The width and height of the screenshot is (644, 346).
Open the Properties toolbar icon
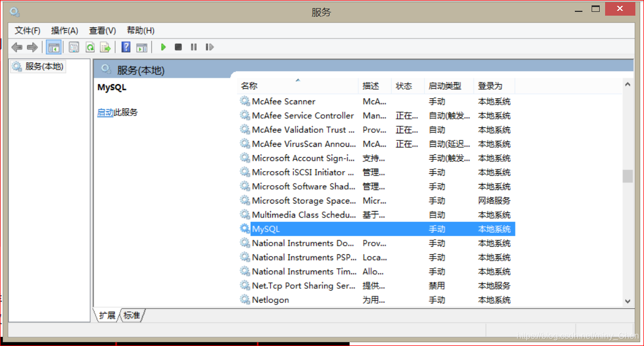74,47
